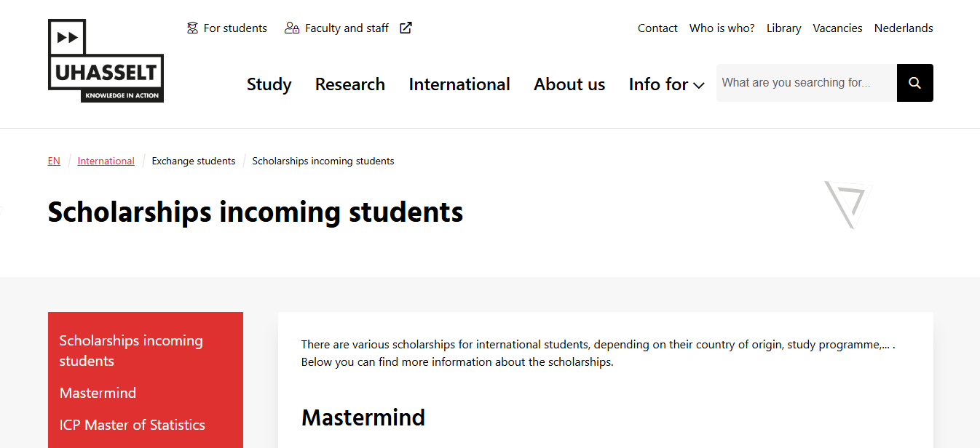Click the student icon beside For students

click(x=192, y=28)
